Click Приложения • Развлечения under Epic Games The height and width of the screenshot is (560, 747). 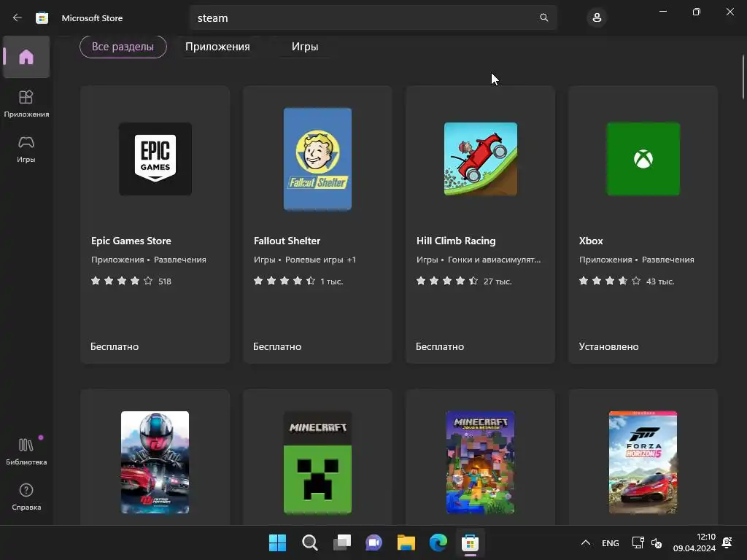pos(149,260)
